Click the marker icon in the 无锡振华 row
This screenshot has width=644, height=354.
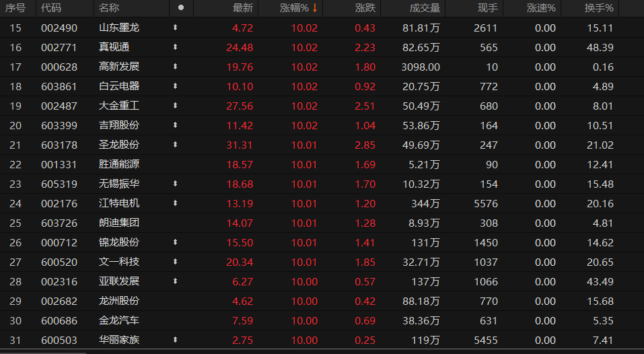pos(176,184)
